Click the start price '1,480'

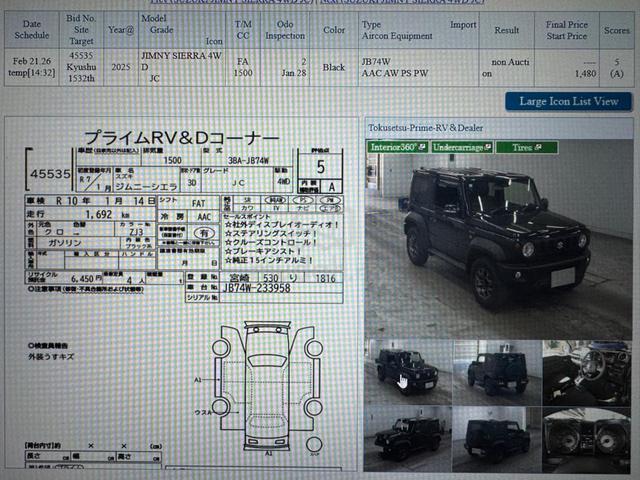pos(585,74)
